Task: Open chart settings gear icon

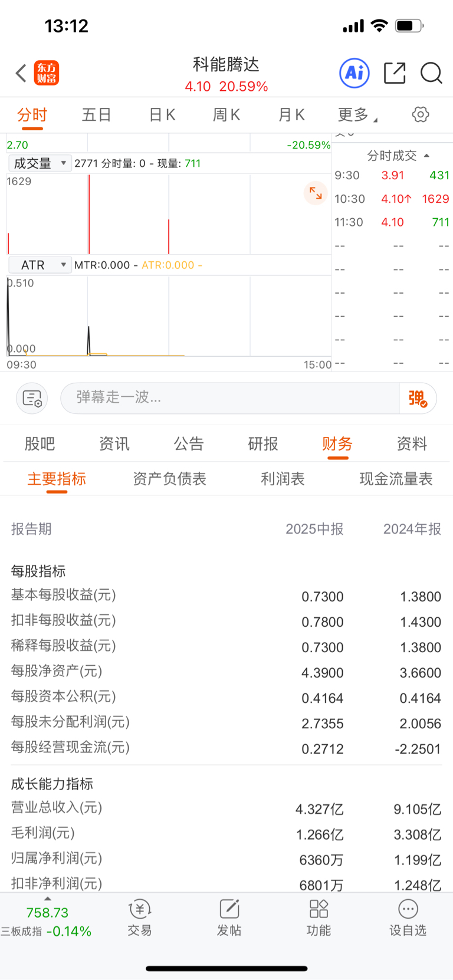Action: (x=421, y=114)
